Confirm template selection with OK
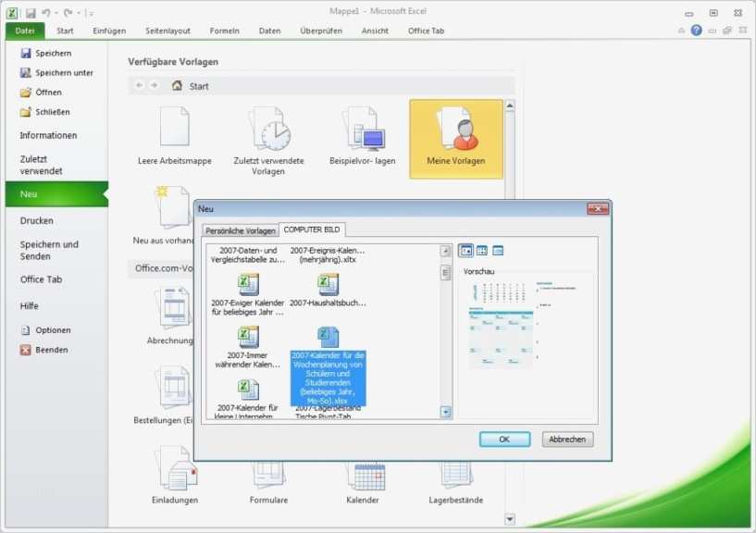The image size is (756, 533). 504,439
